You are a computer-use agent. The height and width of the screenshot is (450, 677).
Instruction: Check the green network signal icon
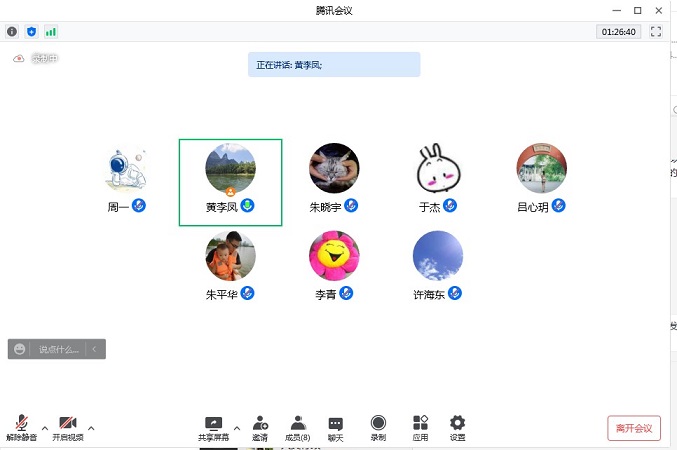coord(50,32)
